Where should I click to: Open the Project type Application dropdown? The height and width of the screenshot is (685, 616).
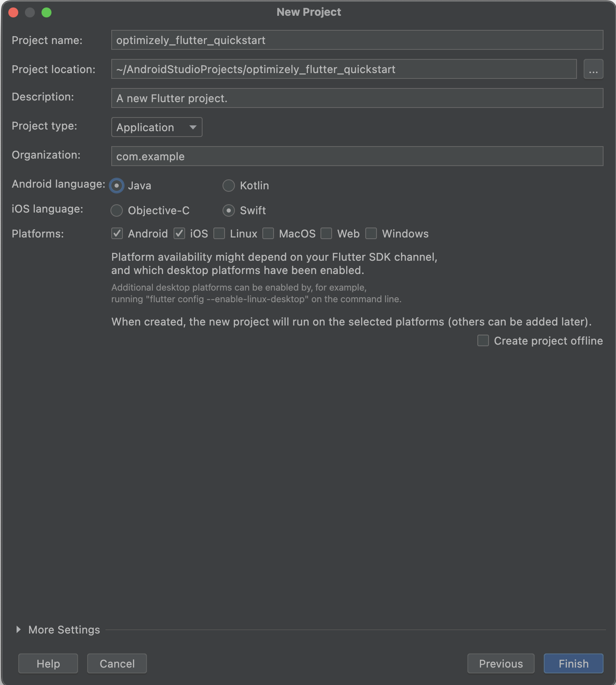pyautogui.click(x=156, y=127)
